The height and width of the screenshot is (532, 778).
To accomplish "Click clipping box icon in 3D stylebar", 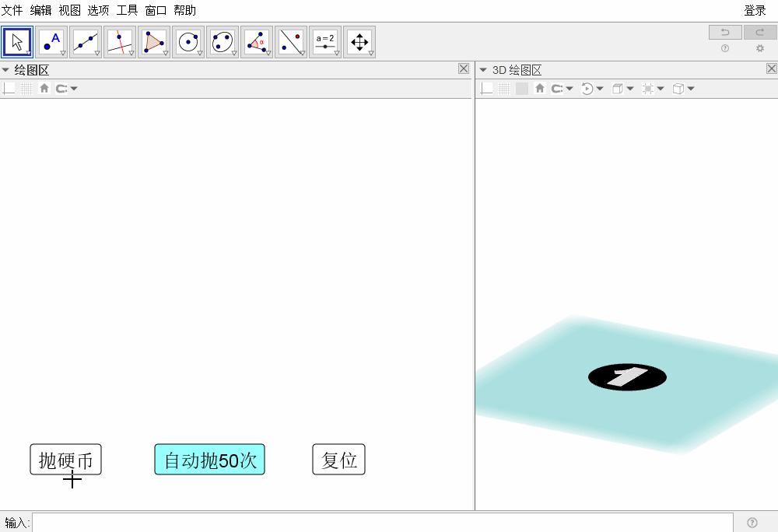I will [x=647, y=88].
